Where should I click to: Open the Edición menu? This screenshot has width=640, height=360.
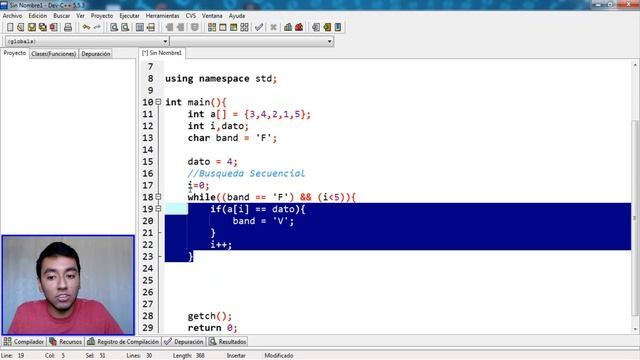click(x=38, y=16)
